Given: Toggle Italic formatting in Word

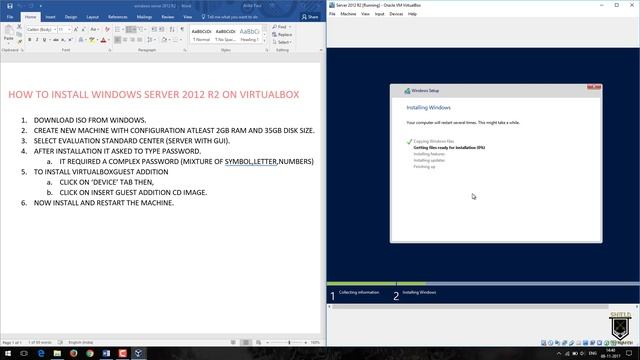Looking at the screenshot, I should tap(37, 40).
